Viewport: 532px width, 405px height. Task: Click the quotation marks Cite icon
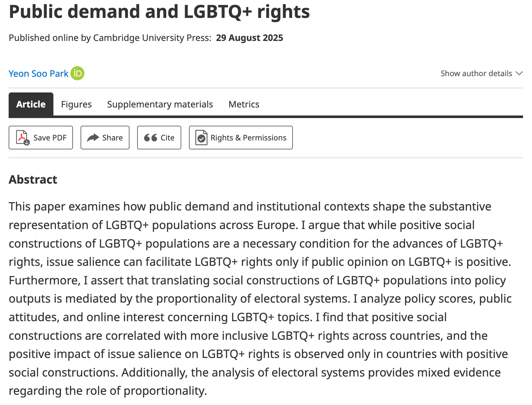[x=151, y=138]
